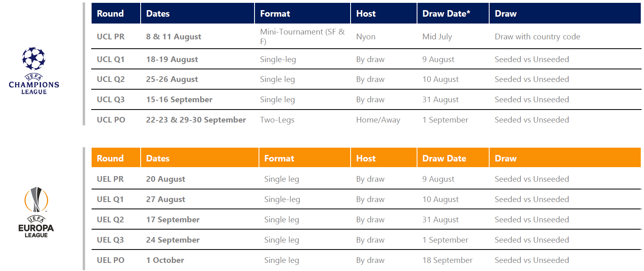Select the 1 October date cell
Viewport: 644px width, 271px height.
coord(165,260)
